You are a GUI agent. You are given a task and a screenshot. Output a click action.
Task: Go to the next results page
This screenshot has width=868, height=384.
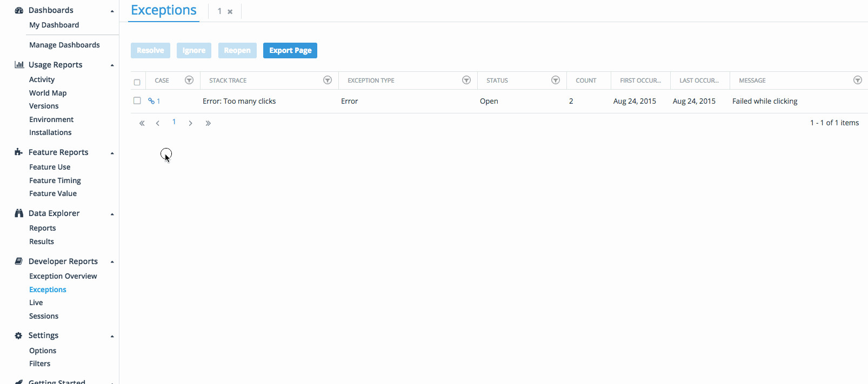190,123
